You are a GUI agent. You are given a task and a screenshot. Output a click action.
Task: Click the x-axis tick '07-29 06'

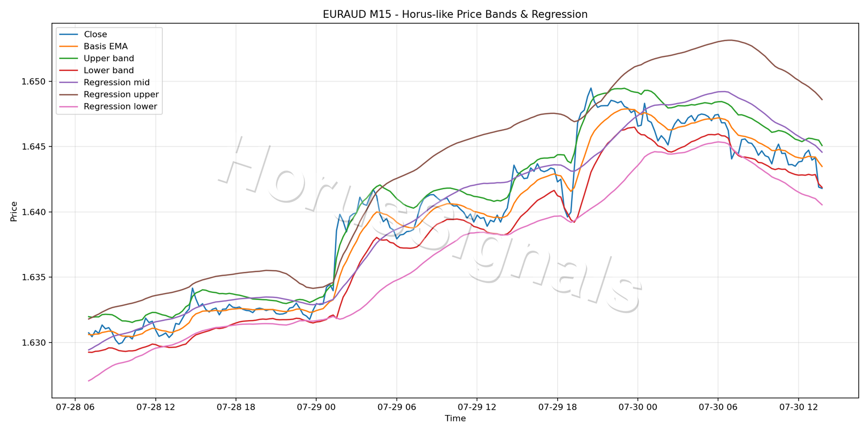pos(397,407)
